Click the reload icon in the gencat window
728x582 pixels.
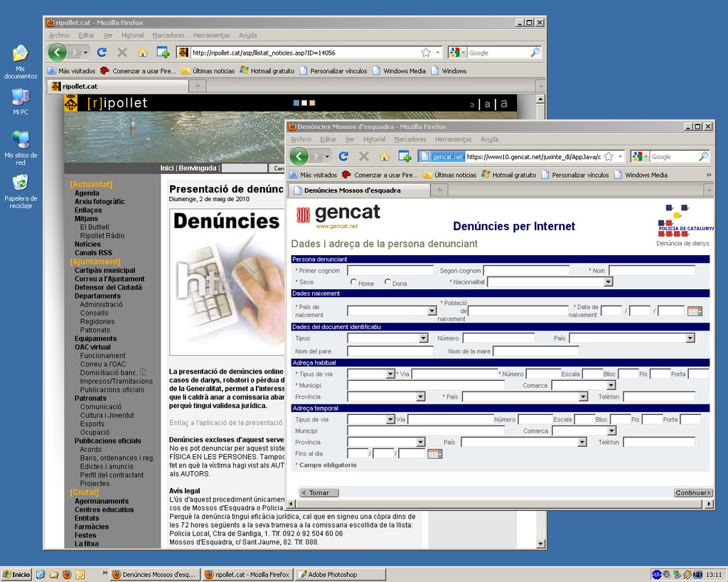point(343,156)
